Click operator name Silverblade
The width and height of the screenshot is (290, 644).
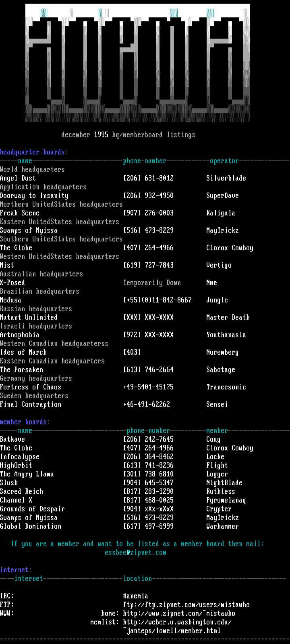click(226, 178)
